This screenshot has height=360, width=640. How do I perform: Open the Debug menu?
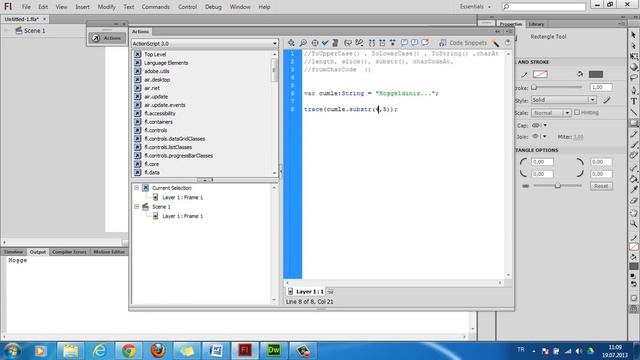(x=213, y=7)
